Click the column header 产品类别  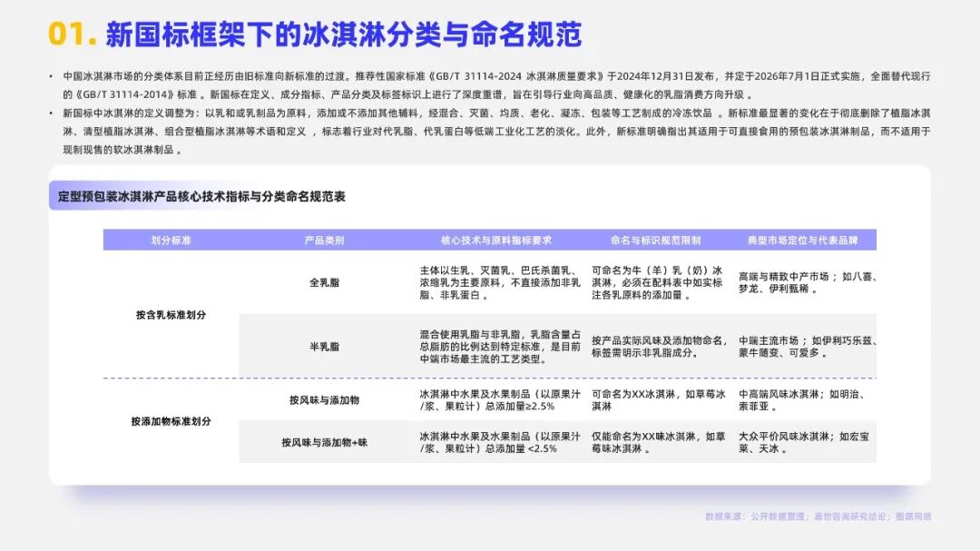point(324,241)
